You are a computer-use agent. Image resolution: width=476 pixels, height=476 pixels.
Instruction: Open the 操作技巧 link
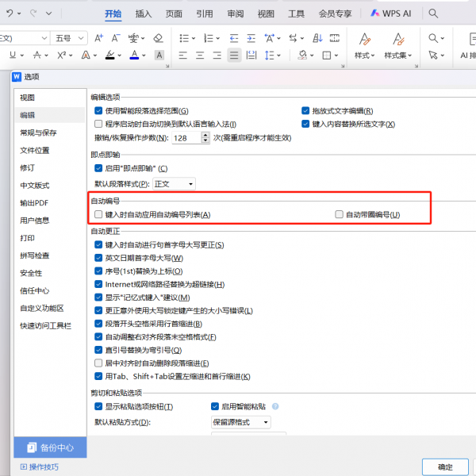point(38,467)
